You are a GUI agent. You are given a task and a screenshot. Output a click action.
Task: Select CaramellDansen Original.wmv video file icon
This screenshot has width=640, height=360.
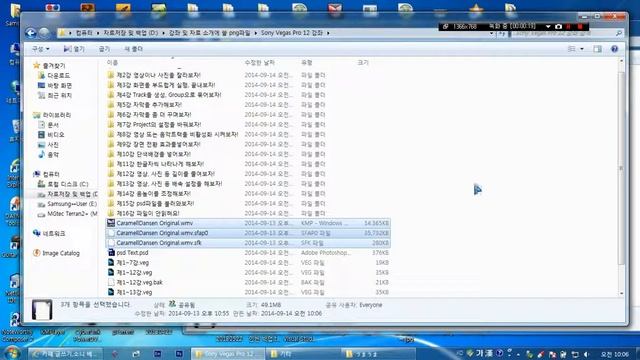[x=111, y=223]
